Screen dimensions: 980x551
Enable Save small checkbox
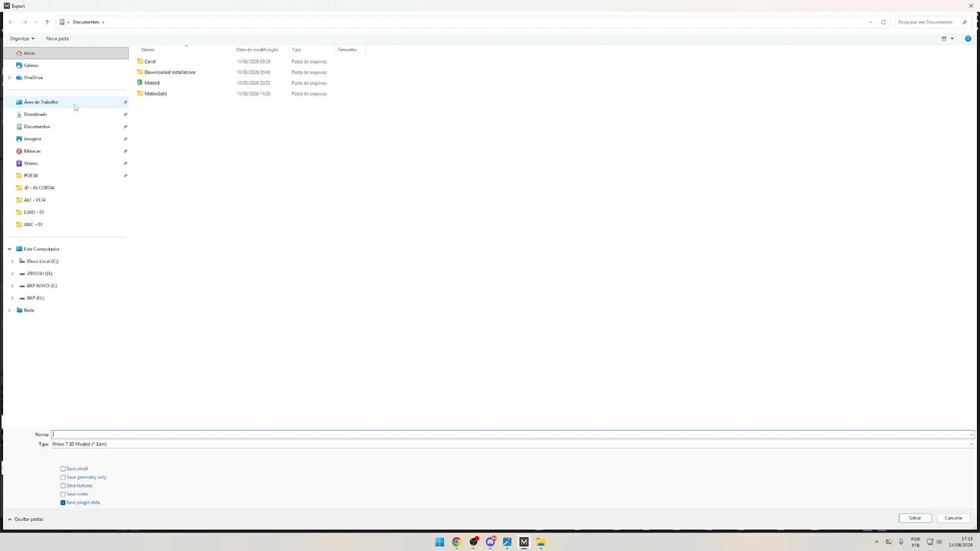(63, 468)
